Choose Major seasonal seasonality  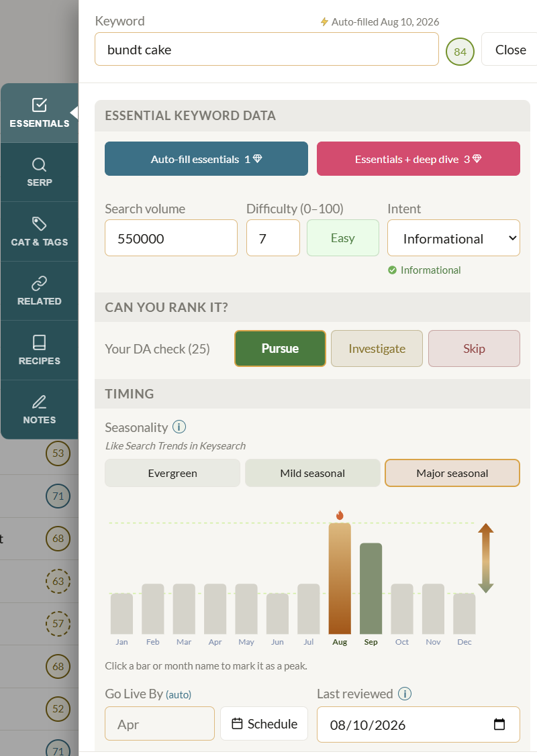tap(452, 473)
